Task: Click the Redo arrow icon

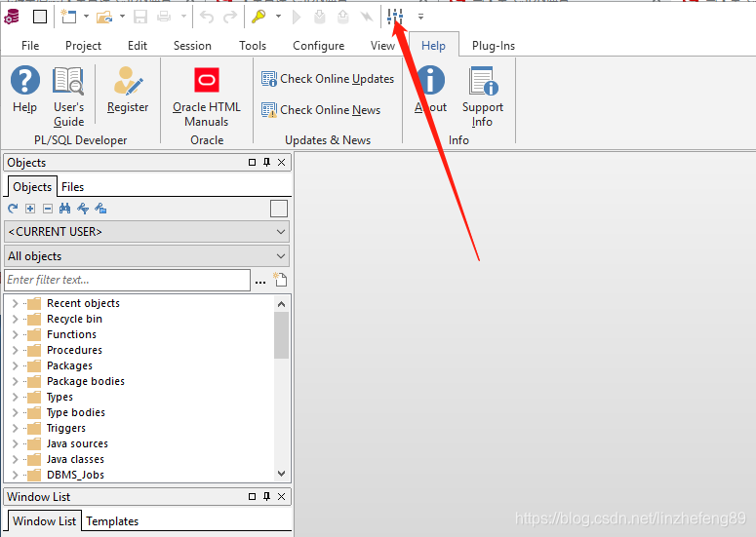Action: click(230, 17)
